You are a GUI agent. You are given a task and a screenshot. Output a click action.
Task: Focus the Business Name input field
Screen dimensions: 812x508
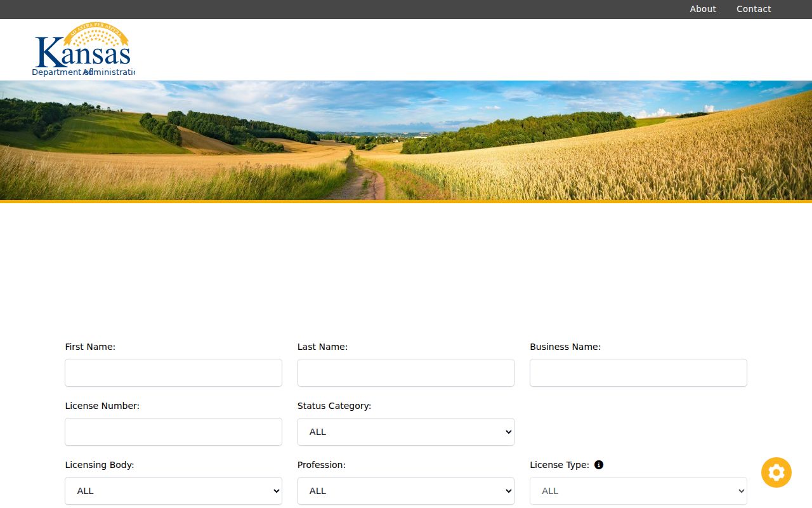tap(638, 373)
